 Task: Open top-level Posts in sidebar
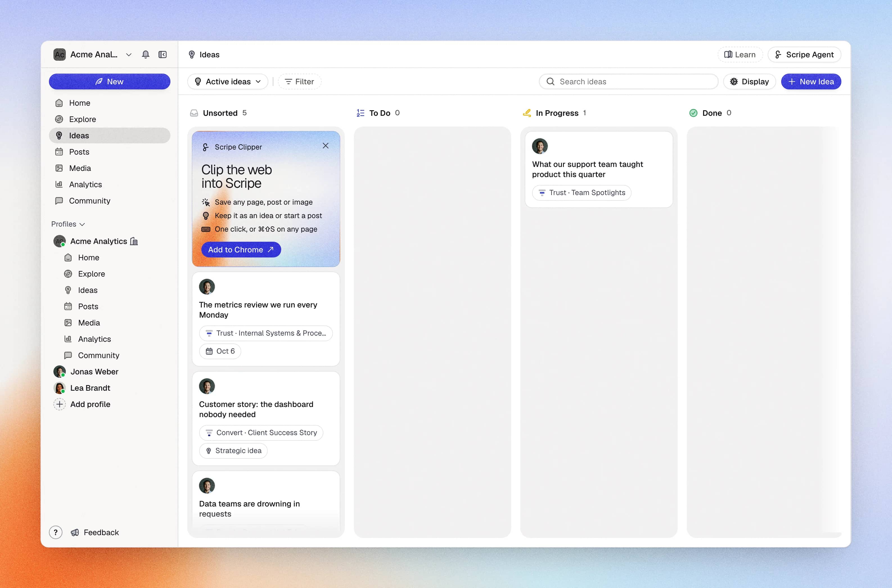click(109, 152)
